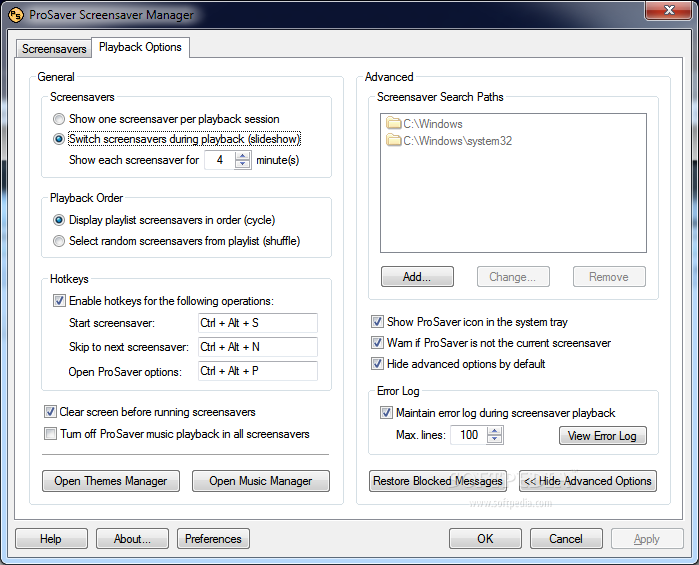Increase Max. lines with up arrow

point(494,431)
